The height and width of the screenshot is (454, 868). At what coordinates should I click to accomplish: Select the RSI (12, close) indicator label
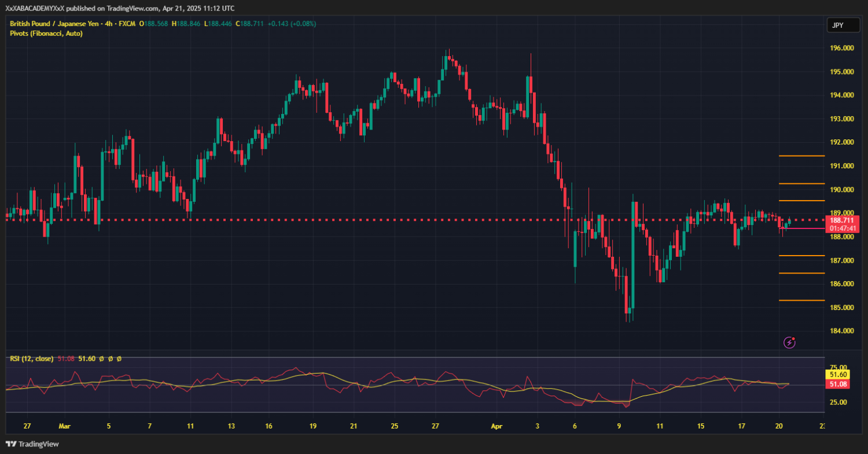coord(32,359)
